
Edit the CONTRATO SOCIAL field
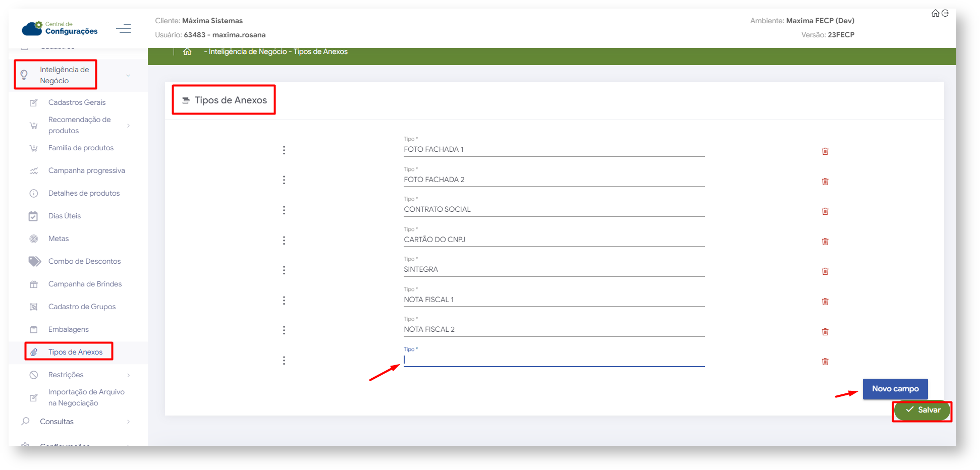click(x=554, y=210)
